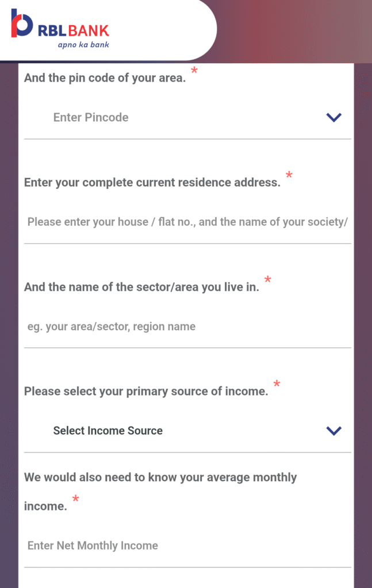
Task: Open the Enter Pincode dropdown field
Action: (187, 117)
